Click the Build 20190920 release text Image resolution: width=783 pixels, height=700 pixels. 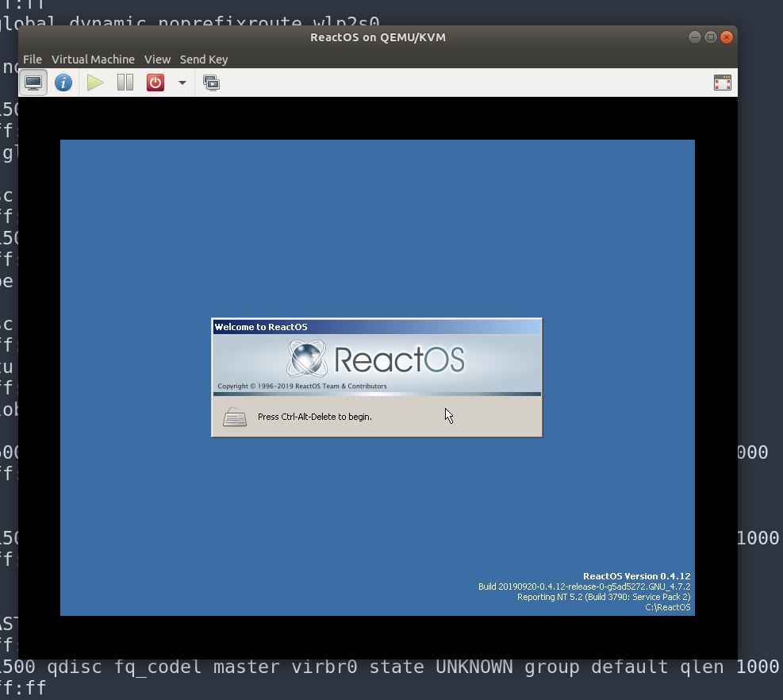click(x=584, y=587)
